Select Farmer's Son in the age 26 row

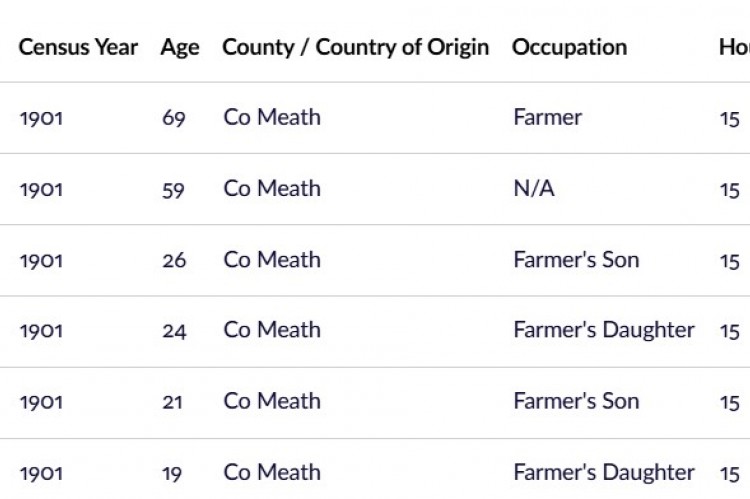[x=576, y=260]
